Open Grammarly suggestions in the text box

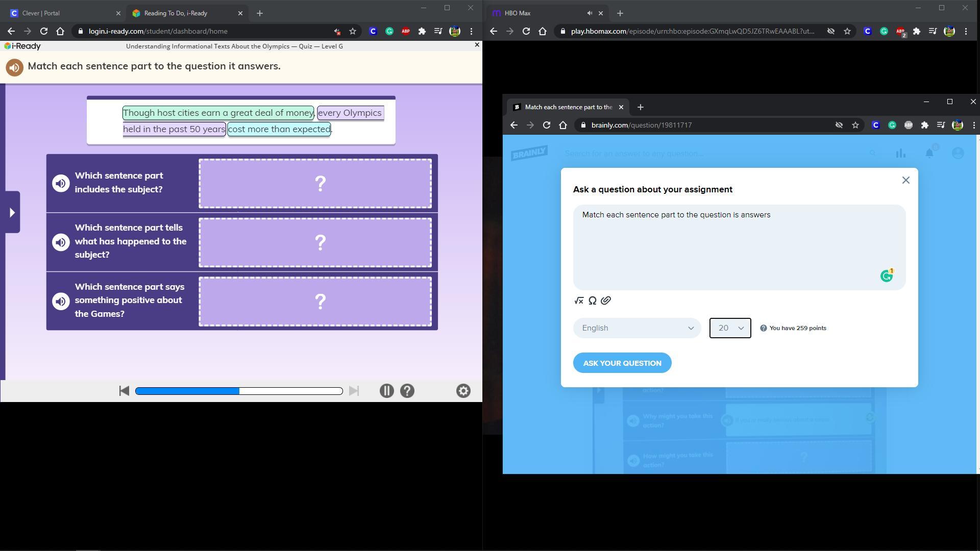(887, 276)
